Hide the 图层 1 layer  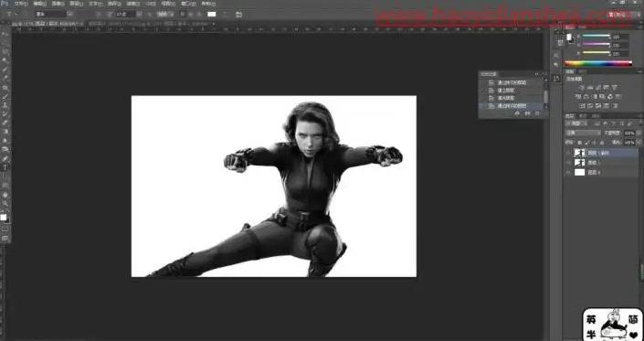pos(568,163)
